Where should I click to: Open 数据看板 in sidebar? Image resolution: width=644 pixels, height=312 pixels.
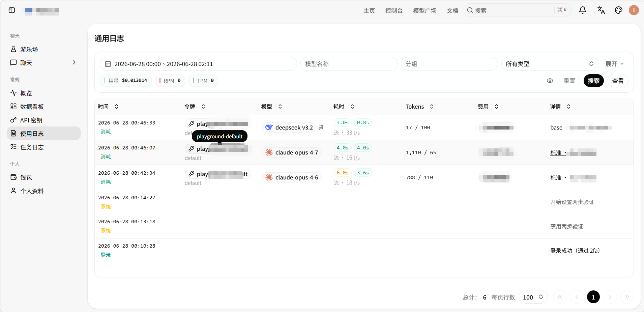pyautogui.click(x=44, y=107)
